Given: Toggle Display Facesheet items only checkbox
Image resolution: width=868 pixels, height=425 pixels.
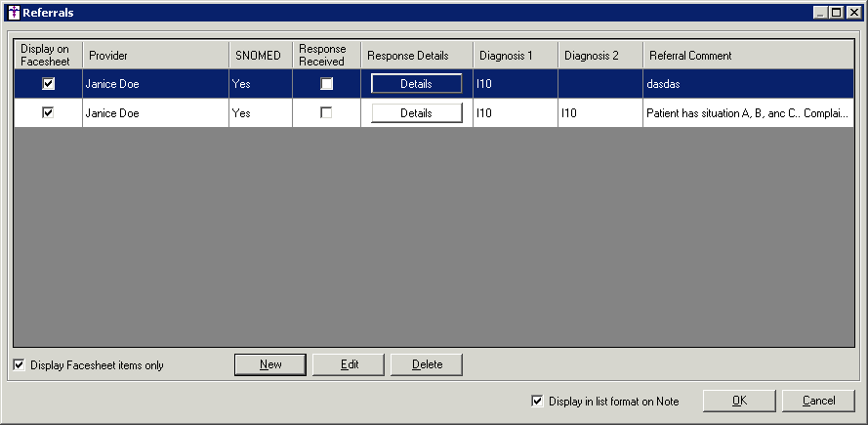Looking at the screenshot, I should (20, 365).
